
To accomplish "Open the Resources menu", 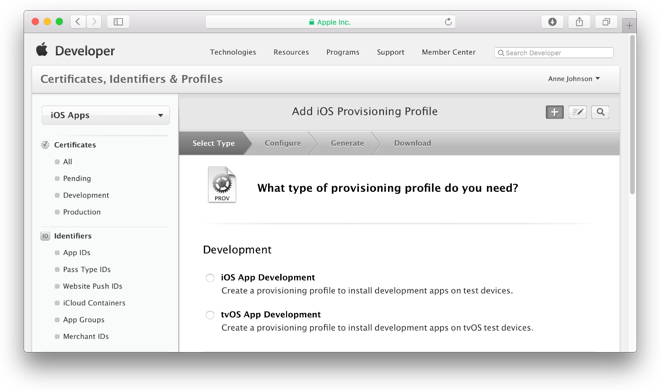I will click(x=291, y=52).
